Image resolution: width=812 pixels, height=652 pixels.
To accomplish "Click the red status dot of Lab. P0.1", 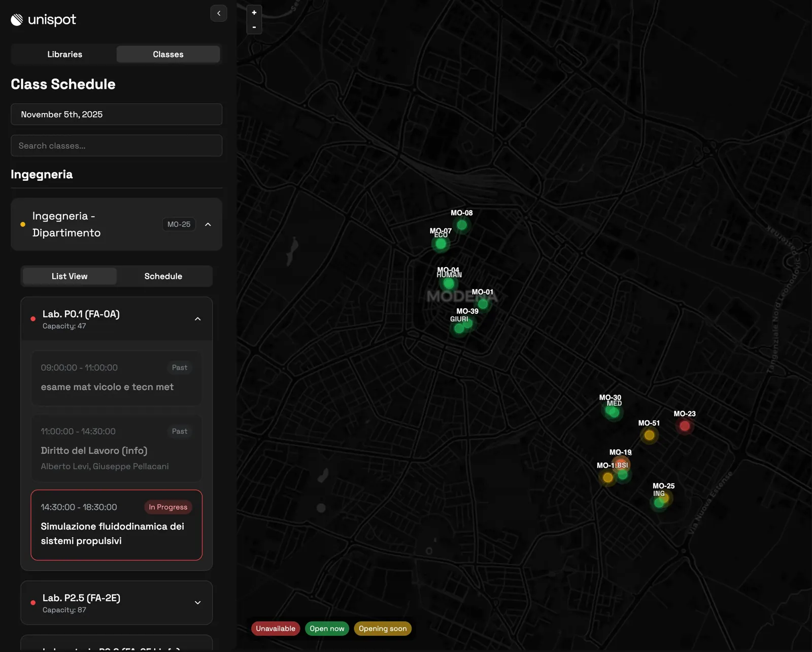I will pos(33,319).
